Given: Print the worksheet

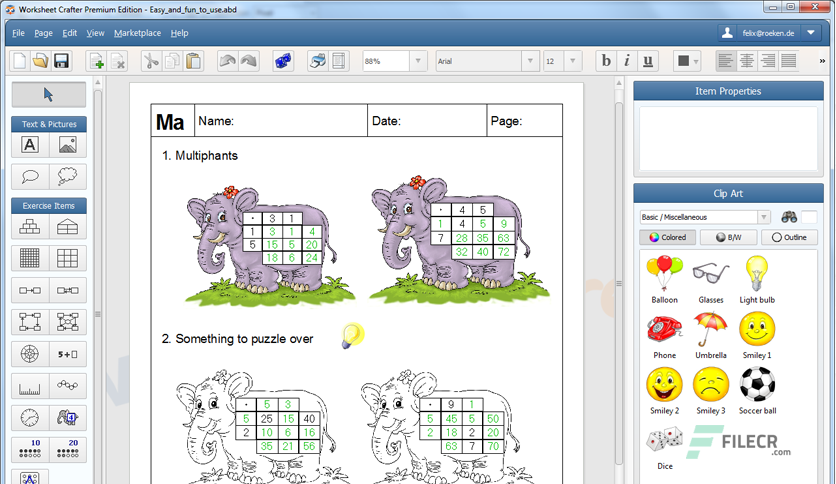Looking at the screenshot, I should click(x=318, y=61).
